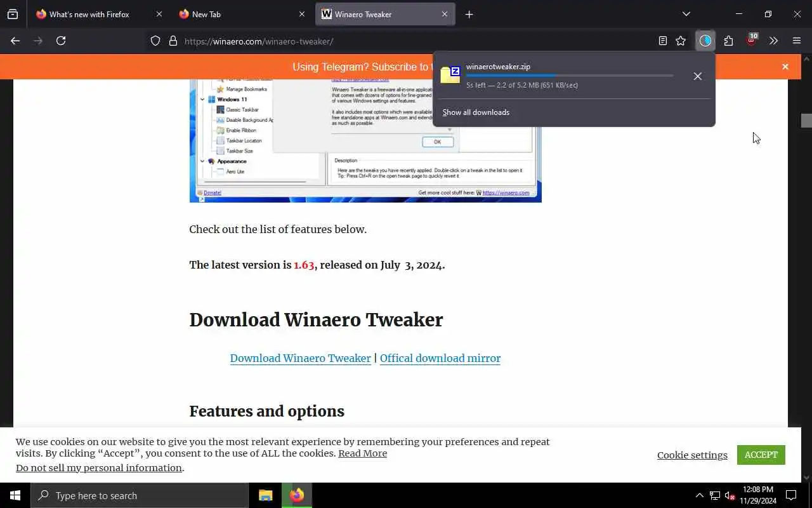Click the Winaero Tweaker screenshot image
Screen dimensions: 812x508
(365, 141)
